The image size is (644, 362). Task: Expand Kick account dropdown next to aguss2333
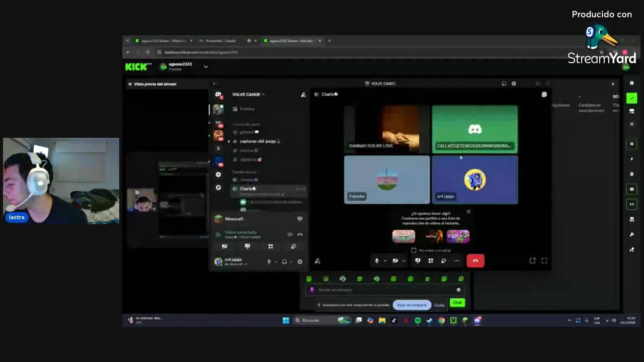[x=205, y=66]
